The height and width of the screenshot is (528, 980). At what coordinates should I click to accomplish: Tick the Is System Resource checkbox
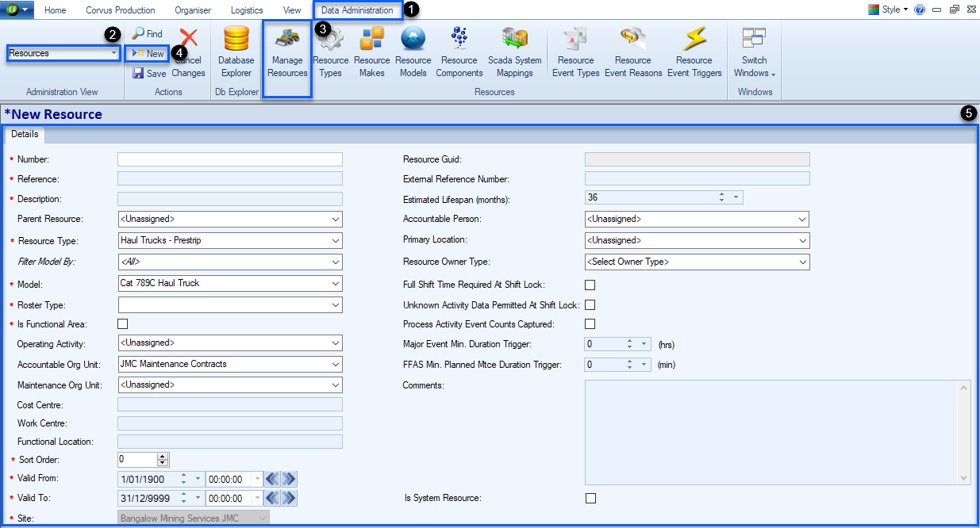(x=590, y=498)
